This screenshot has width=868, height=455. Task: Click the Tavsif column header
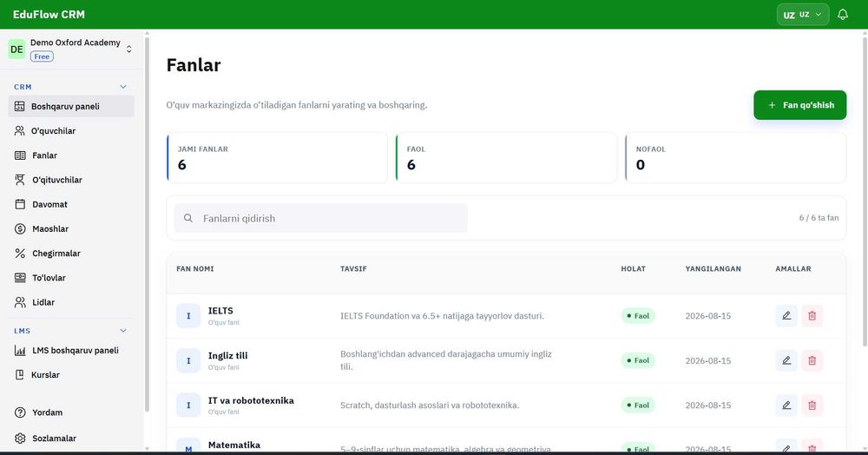pos(353,268)
